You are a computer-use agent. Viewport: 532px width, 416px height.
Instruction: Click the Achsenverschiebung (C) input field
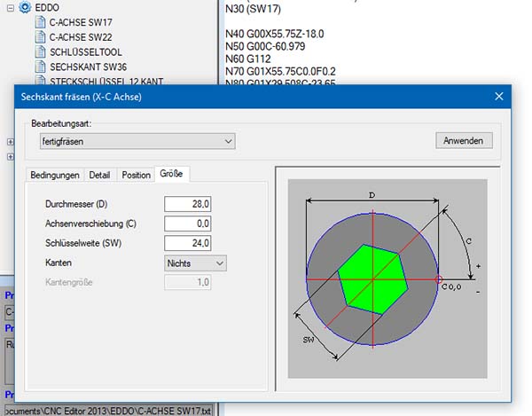pos(188,224)
